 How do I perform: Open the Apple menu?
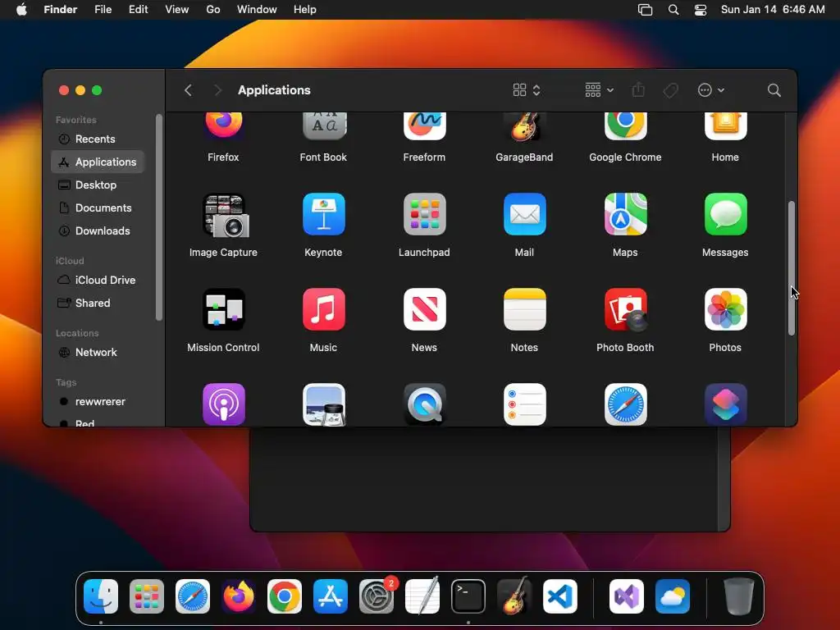(21, 10)
